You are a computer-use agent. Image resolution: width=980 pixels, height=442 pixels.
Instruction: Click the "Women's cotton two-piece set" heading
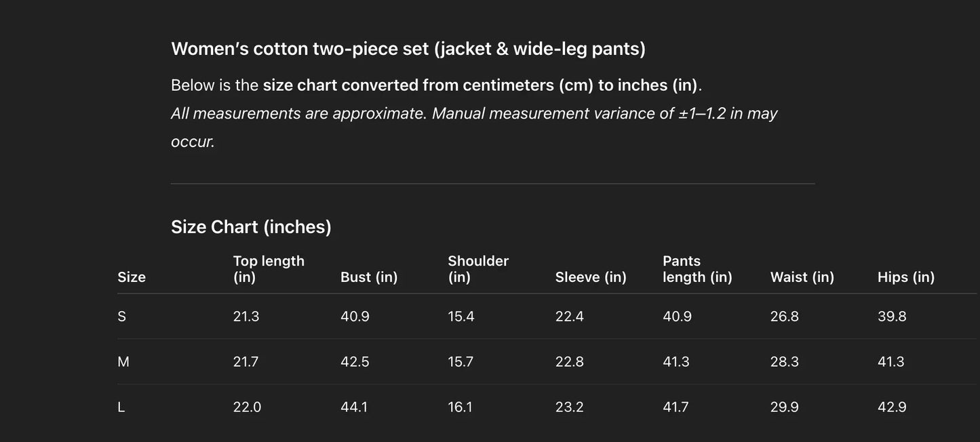point(408,49)
